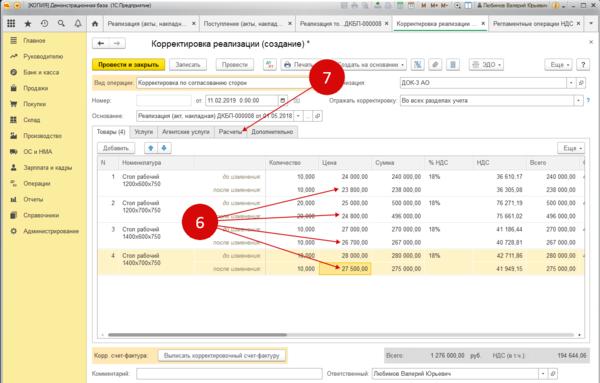This screenshot has width=600, height=383.
Task: Click the attached files paperclip icon
Action: pos(435,65)
